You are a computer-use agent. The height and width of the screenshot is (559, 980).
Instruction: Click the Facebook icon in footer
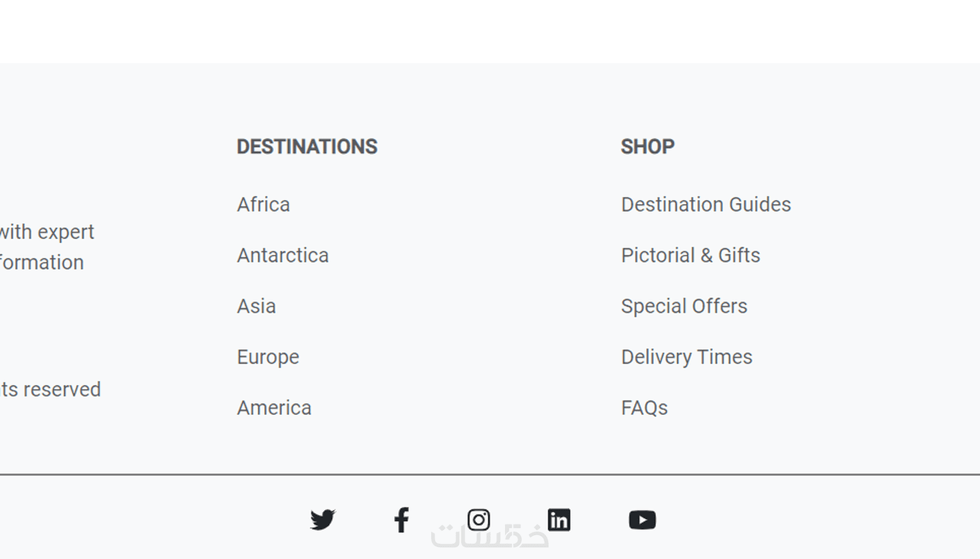pos(402,520)
